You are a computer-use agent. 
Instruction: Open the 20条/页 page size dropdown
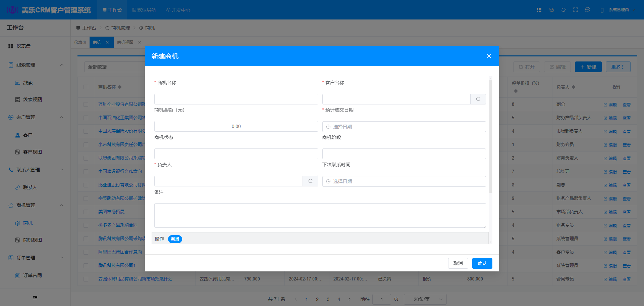point(425,299)
